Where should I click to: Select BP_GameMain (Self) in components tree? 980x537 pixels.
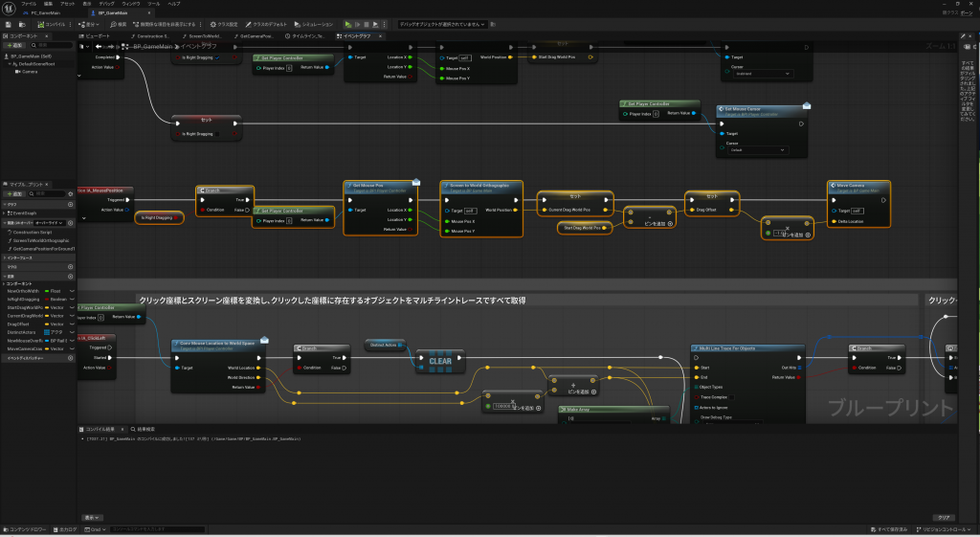point(30,56)
